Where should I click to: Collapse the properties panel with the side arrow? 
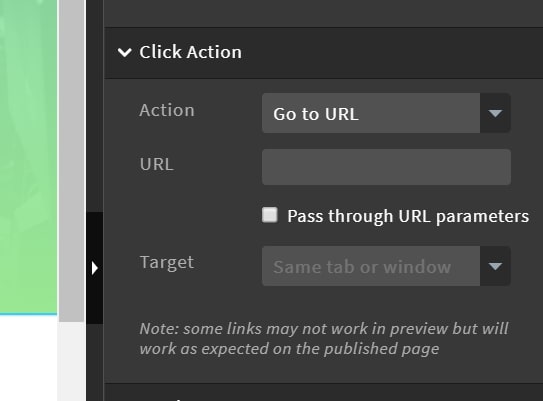(x=95, y=268)
